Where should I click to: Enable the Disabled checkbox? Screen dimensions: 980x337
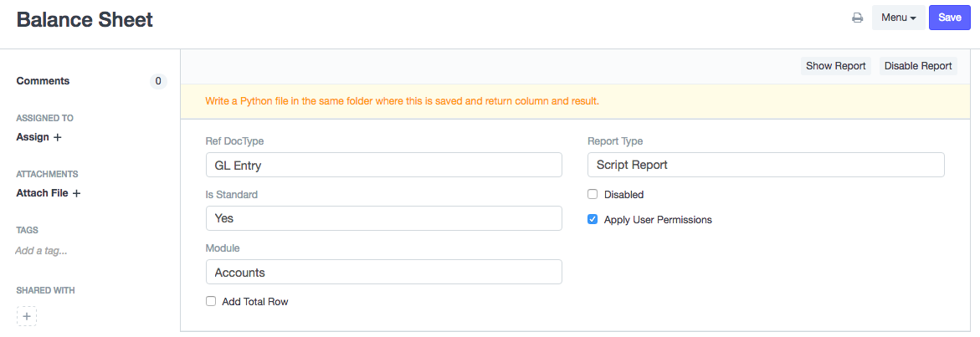point(593,195)
